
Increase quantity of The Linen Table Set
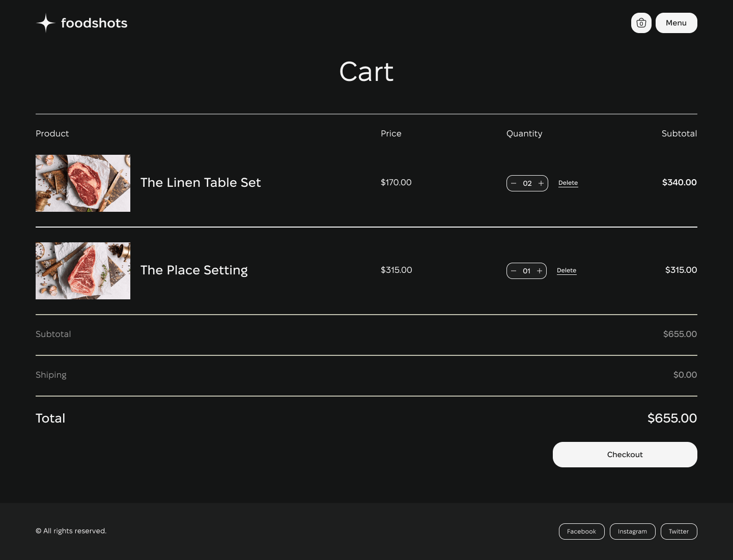click(541, 183)
